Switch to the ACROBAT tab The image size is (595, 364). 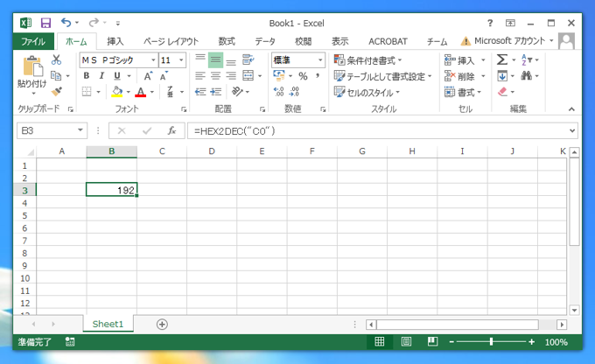point(388,41)
